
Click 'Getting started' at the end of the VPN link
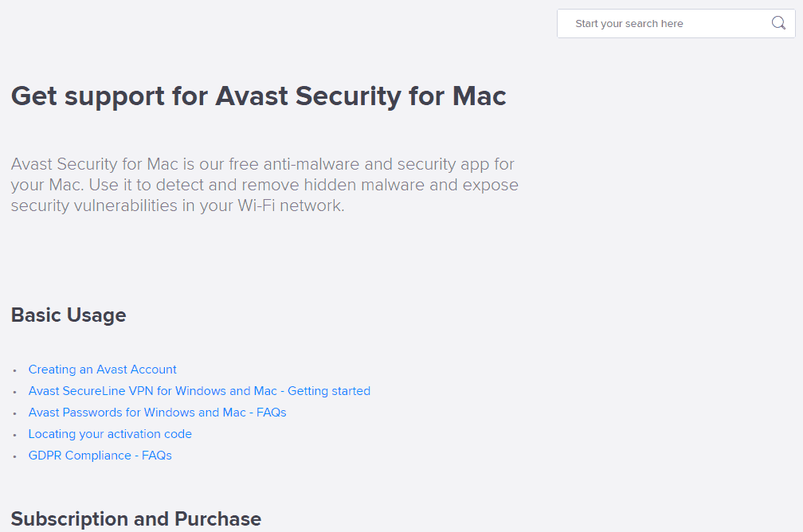[329, 391]
